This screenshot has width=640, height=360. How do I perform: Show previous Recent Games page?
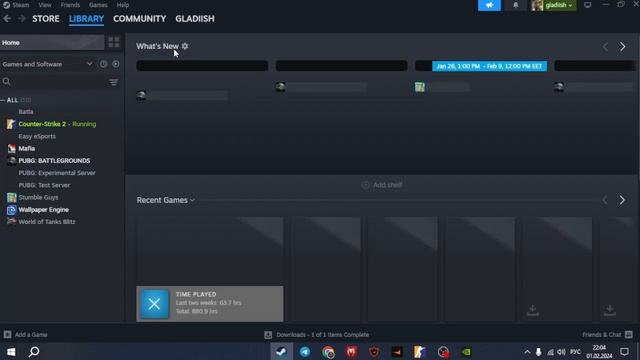coord(605,200)
